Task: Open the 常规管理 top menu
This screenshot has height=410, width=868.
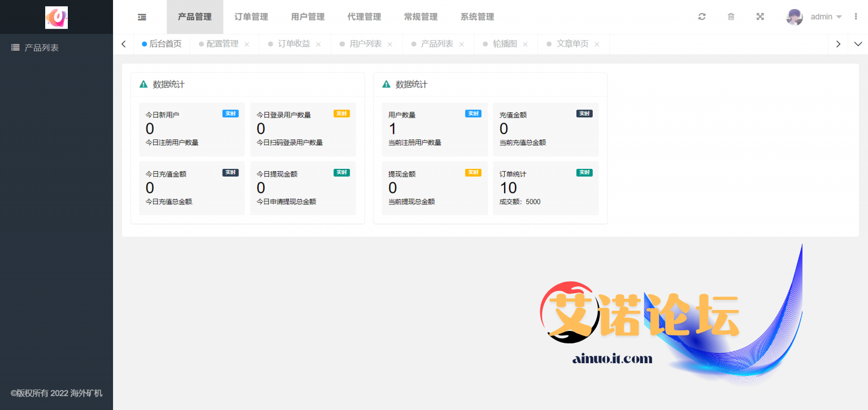Action: tap(421, 17)
